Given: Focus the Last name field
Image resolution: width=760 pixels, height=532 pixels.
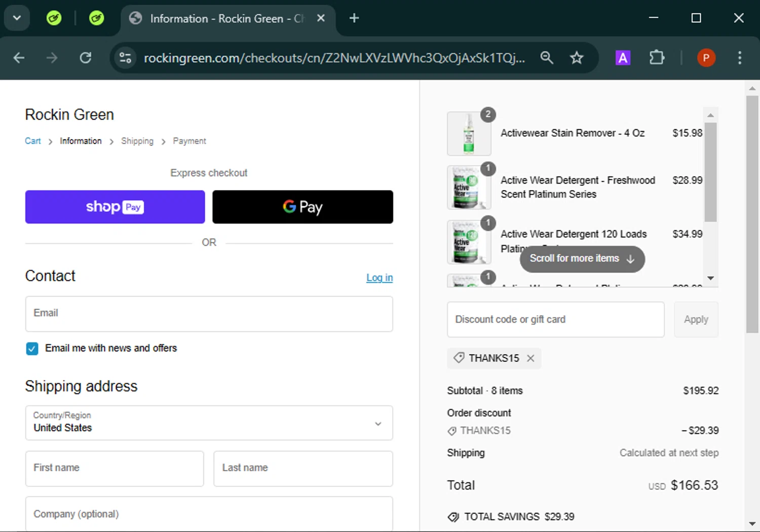Looking at the screenshot, I should point(303,469).
